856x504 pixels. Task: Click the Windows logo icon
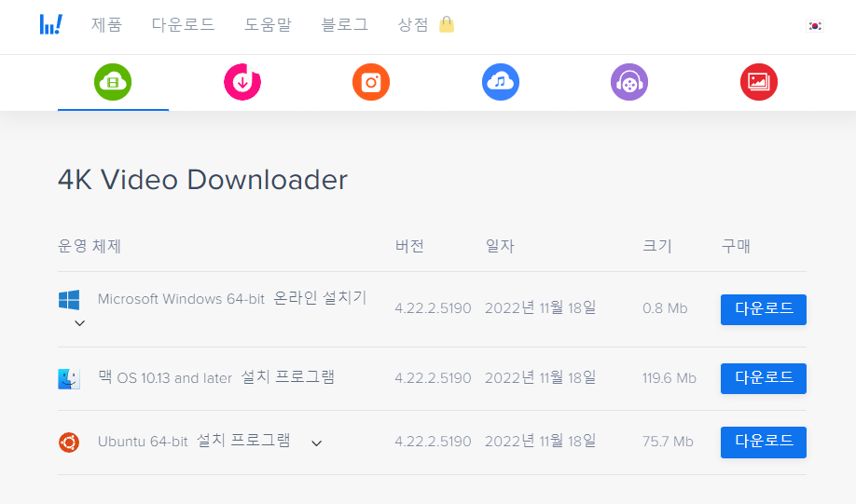coord(69,300)
